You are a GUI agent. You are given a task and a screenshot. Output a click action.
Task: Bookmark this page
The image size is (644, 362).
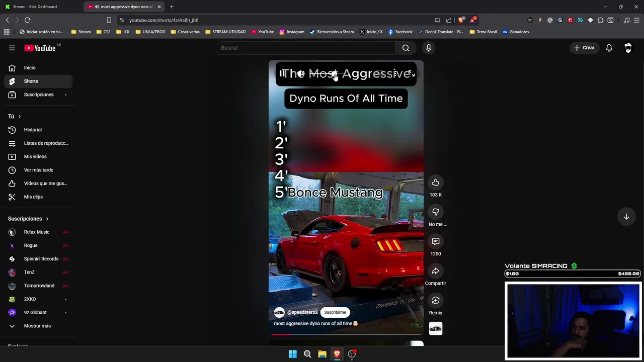[x=109, y=20]
